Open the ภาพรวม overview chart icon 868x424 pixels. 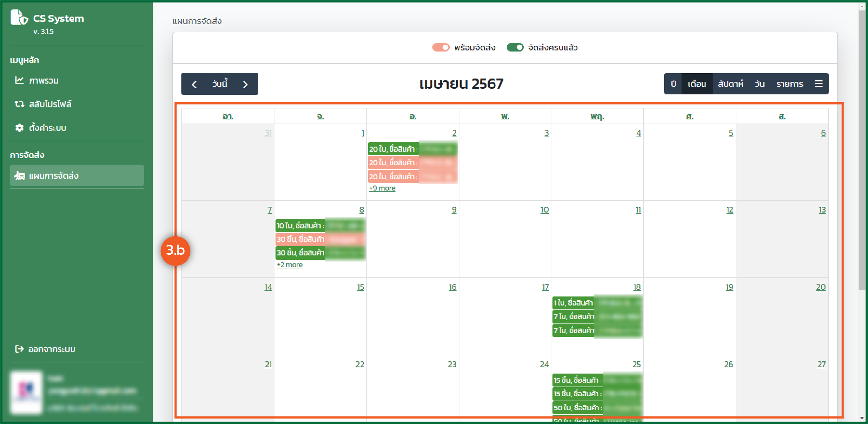click(19, 80)
